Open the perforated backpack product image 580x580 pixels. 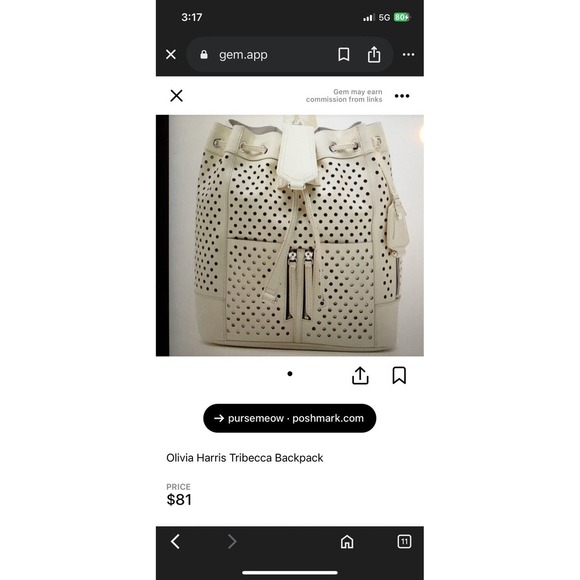(290, 235)
